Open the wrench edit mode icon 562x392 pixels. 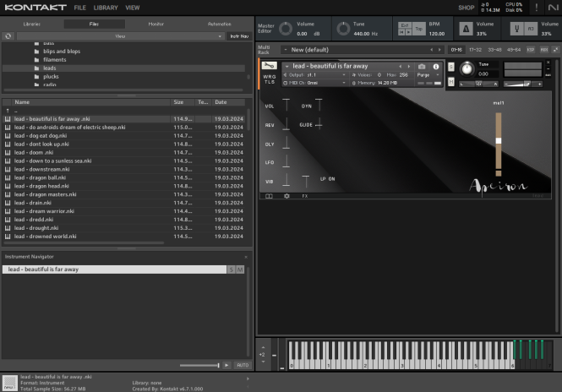[270, 66]
